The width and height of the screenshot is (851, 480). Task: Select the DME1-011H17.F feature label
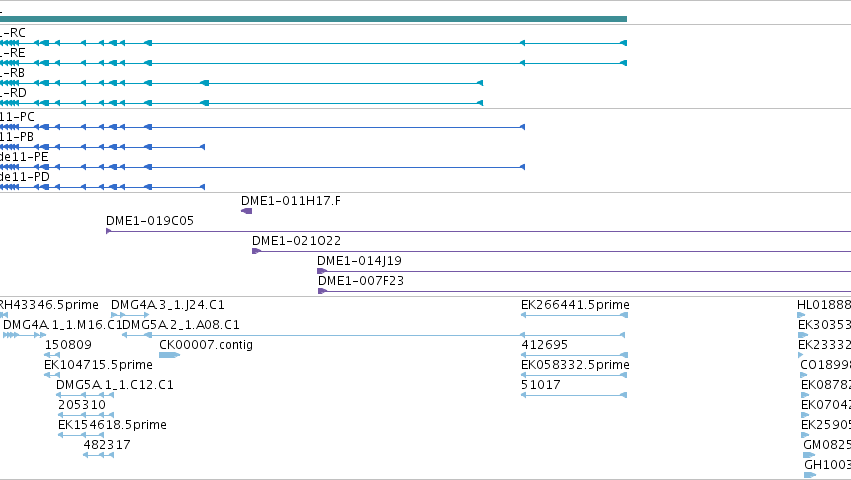[291, 201]
